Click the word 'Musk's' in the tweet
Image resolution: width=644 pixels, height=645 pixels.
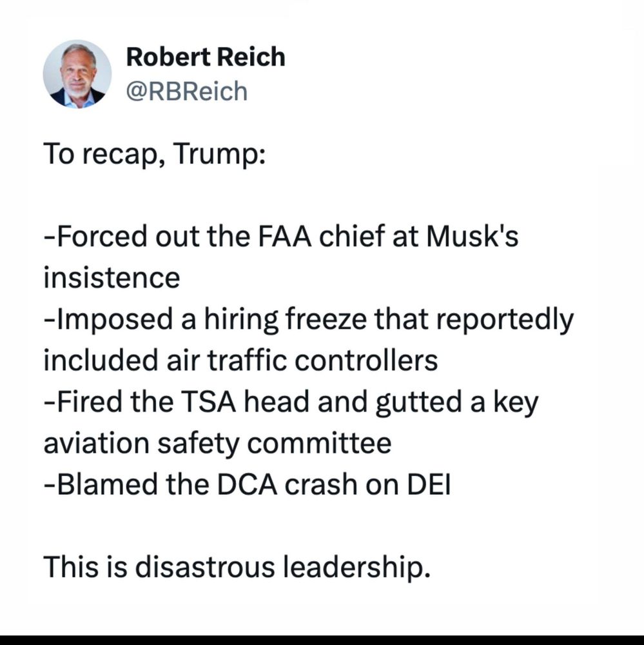coord(473,237)
